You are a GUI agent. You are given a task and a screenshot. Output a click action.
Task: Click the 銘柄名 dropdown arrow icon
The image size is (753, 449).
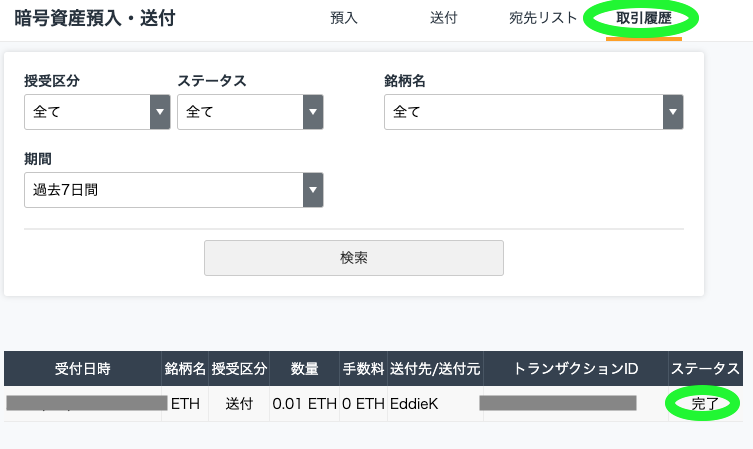[x=673, y=112]
